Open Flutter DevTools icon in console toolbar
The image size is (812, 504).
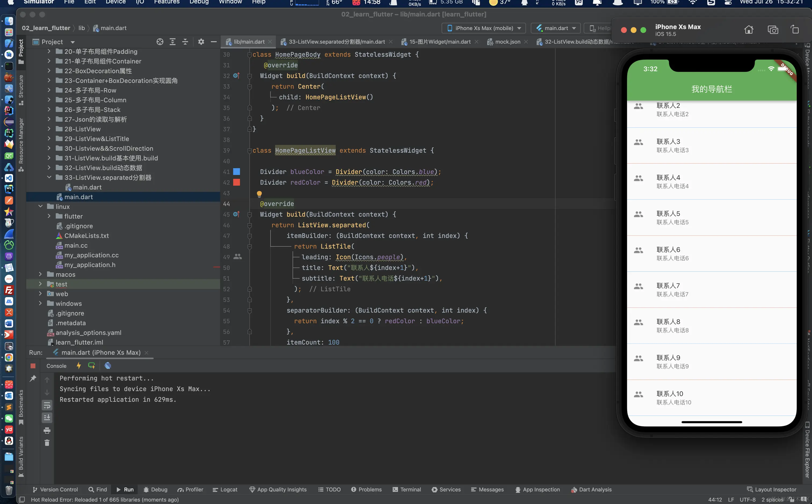click(x=108, y=366)
